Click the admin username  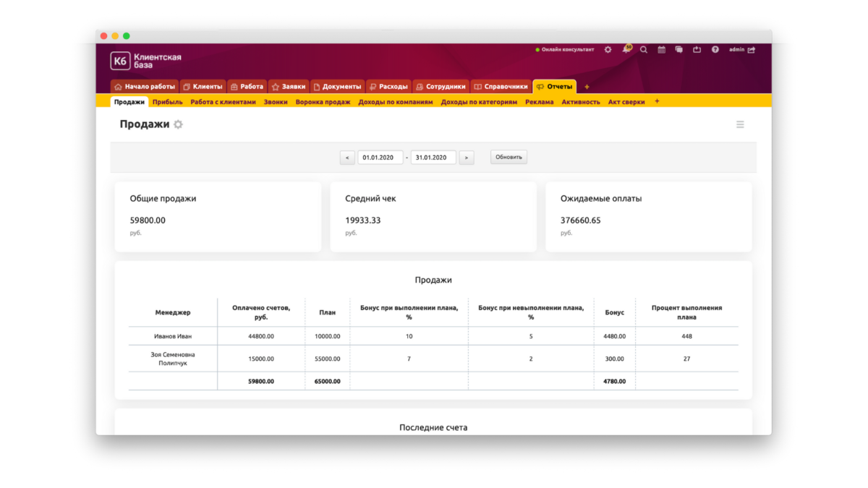tap(736, 50)
